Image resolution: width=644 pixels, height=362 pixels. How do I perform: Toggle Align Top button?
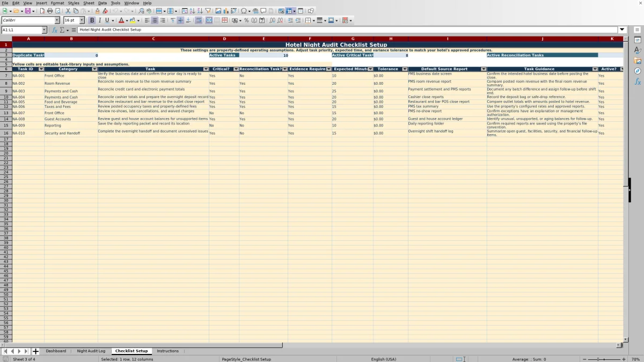pyautogui.click(x=173, y=20)
